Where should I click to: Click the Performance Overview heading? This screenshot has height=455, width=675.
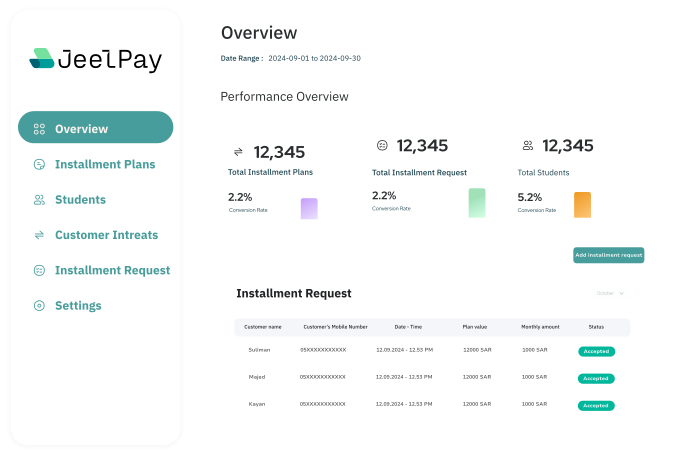tap(285, 97)
